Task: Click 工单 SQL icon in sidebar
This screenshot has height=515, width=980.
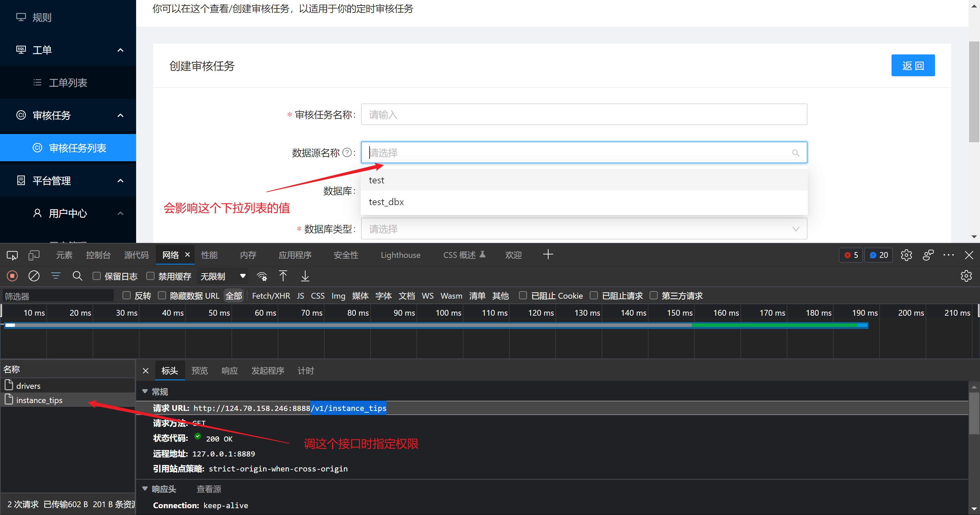Action: (x=21, y=50)
